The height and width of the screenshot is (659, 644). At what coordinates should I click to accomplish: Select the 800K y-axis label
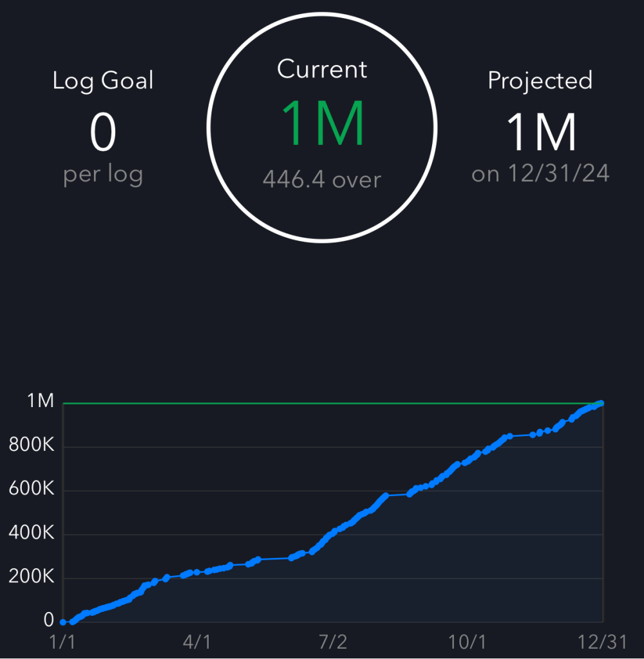point(32,446)
